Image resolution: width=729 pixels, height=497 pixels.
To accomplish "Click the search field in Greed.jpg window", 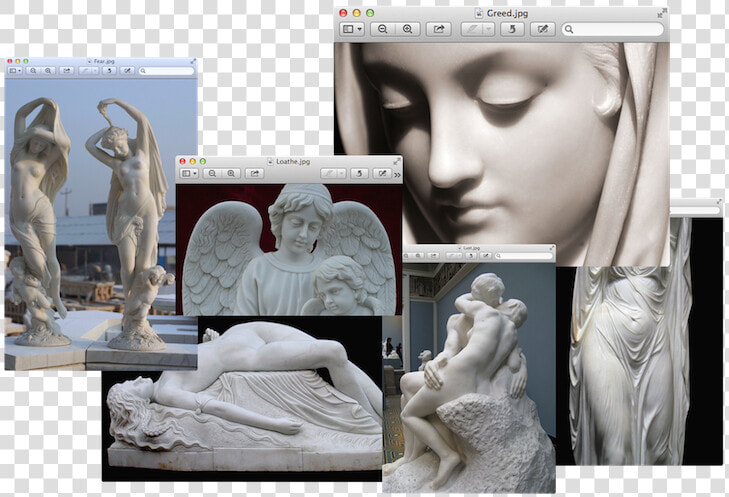I will click(x=612, y=29).
